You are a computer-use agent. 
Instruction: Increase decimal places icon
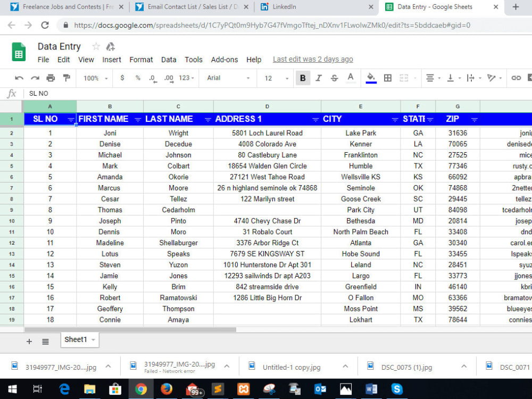point(169,78)
